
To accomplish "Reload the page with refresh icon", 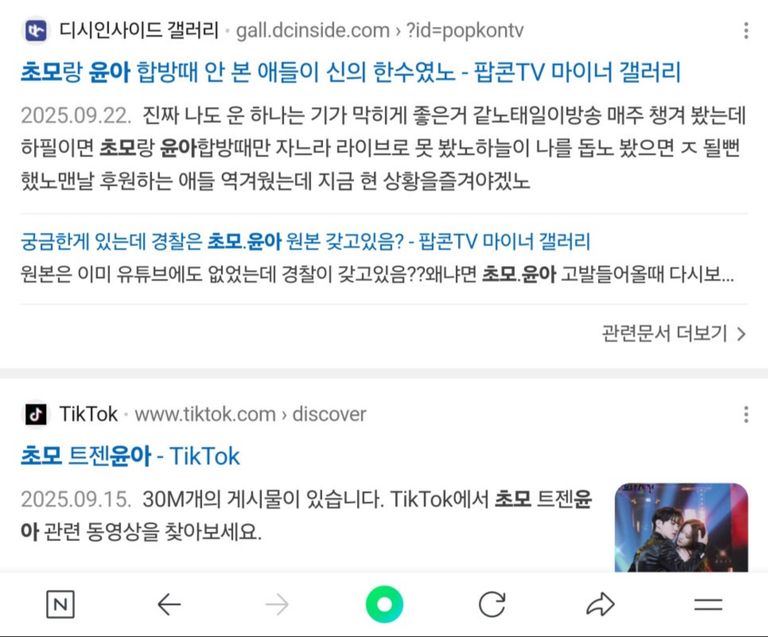I will coord(492,604).
